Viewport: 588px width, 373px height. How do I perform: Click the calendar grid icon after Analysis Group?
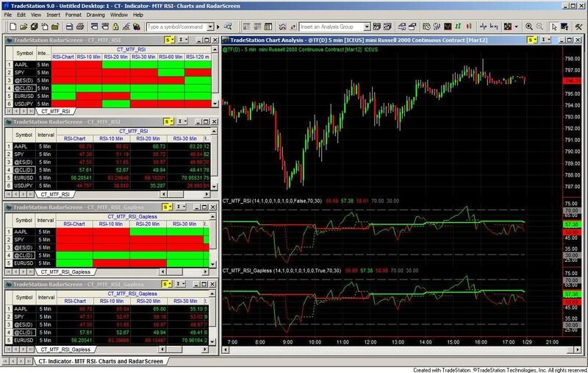376,26
